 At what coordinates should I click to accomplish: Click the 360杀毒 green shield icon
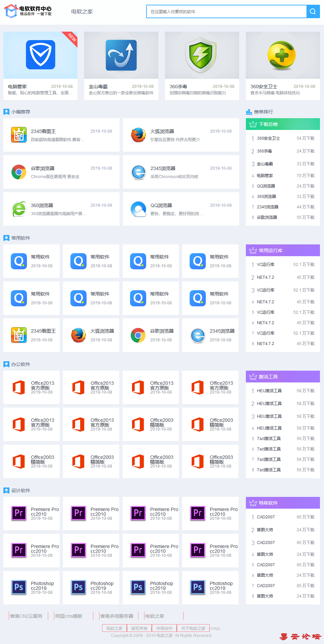pyautogui.click(x=201, y=55)
